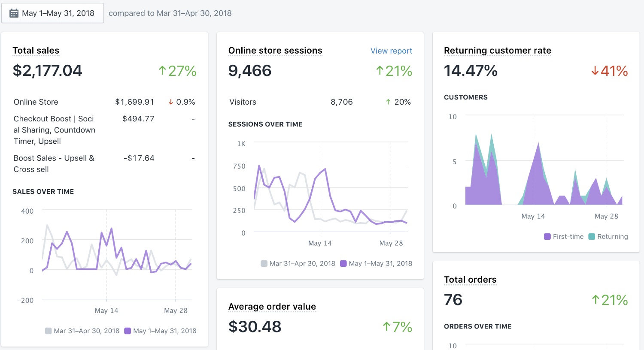Image resolution: width=644 pixels, height=350 pixels.
Task: Click View report link
Action: click(x=391, y=51)
